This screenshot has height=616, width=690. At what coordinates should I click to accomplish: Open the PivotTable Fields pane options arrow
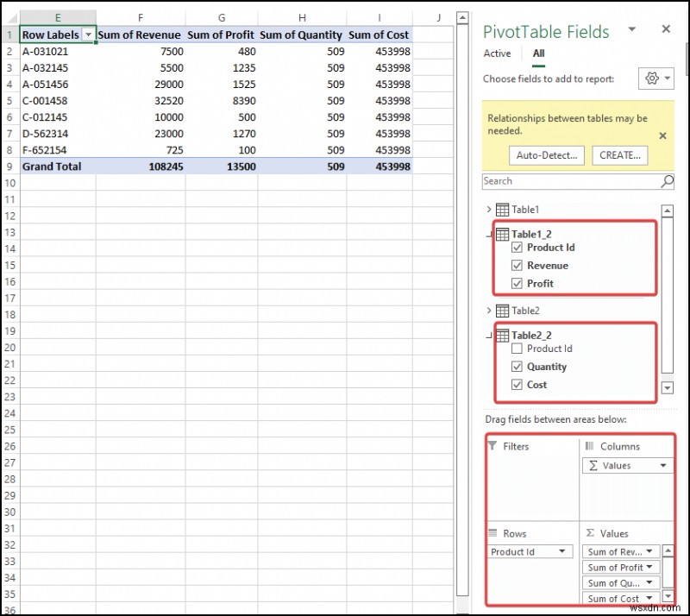pos(632,29)
